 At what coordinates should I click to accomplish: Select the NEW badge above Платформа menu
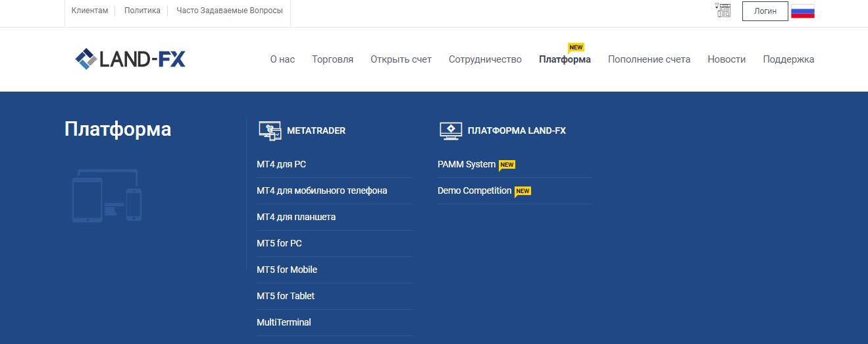576,47
